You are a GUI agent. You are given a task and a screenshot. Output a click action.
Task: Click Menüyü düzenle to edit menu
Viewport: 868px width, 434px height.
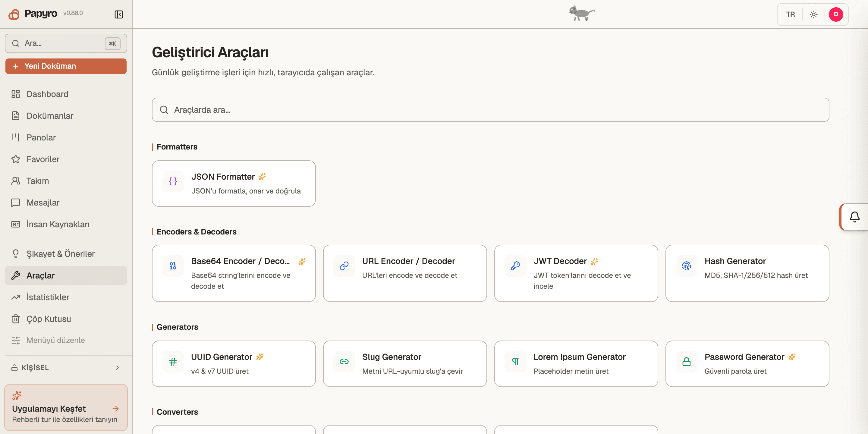66,340
